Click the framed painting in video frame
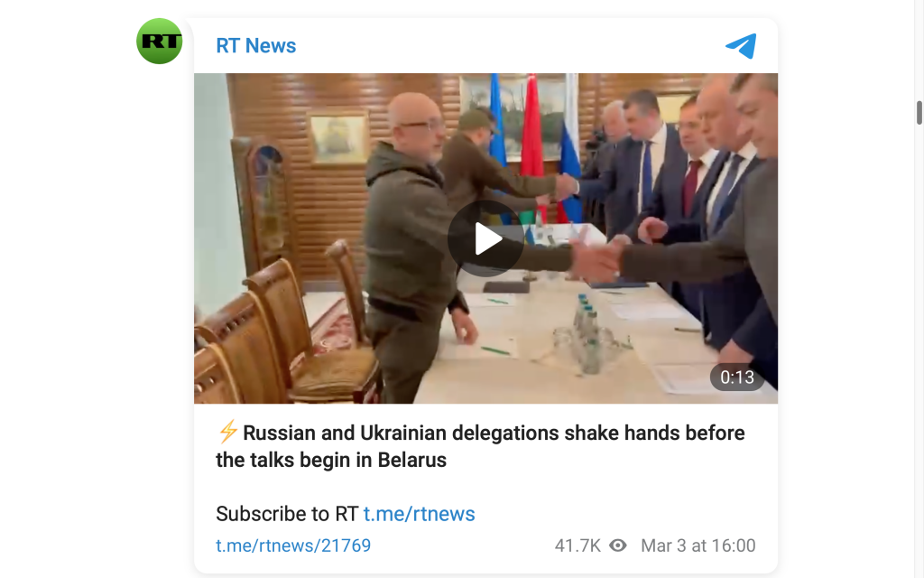 338,139
